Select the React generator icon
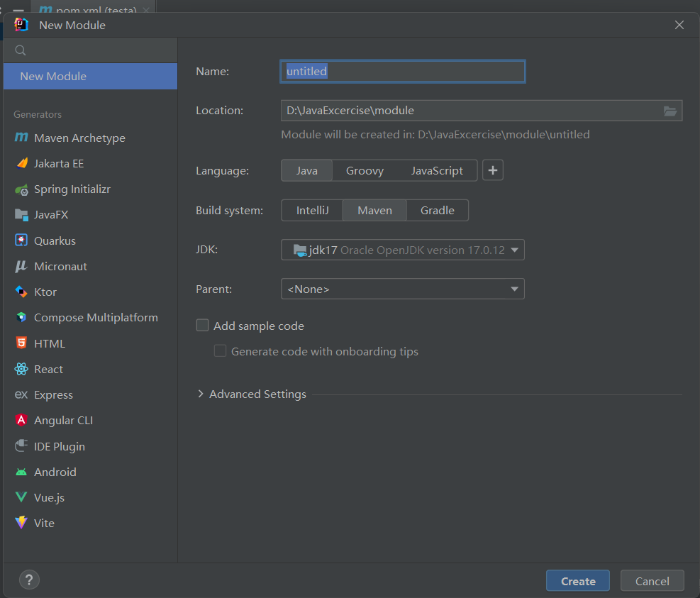This screenshot has width=700, height=598. coord(21,369)
